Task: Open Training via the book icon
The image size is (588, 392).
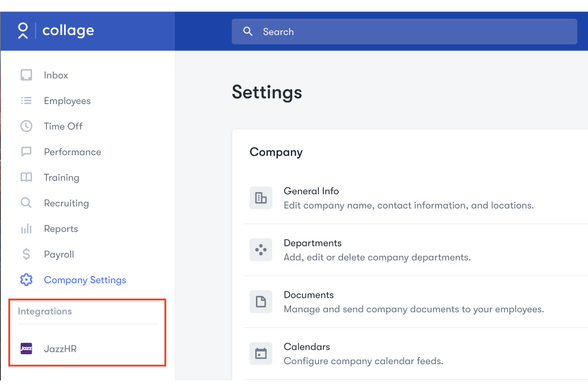Action: click(26, 177)
